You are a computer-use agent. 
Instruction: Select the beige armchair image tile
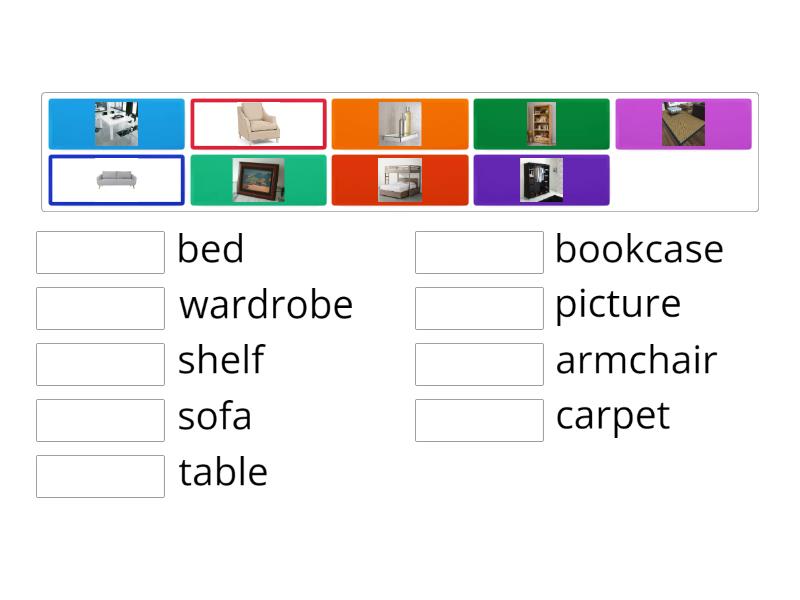pyautogui.click(x=259, y=124)
